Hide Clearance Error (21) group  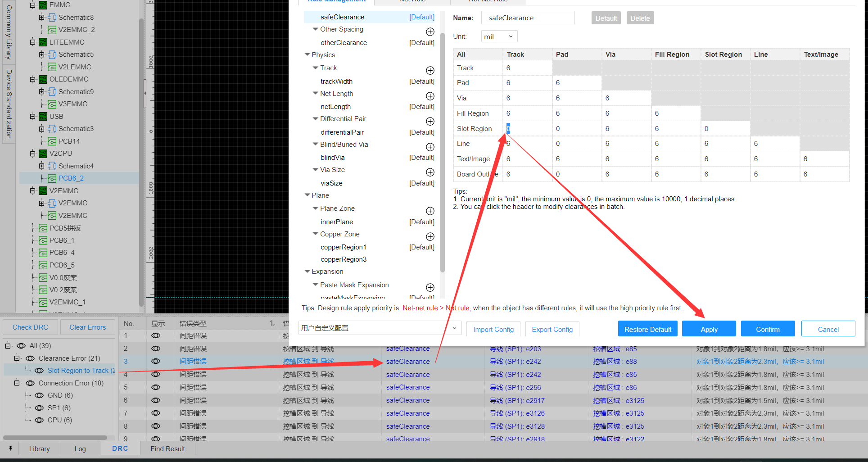coord(30,358)
